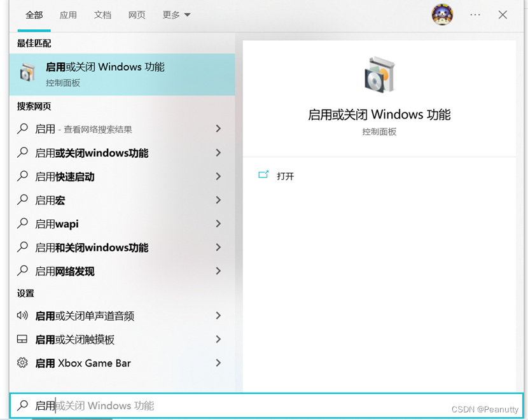Open setting 启用或关闭单声道音频
This screenshot has height=420, width=528.
85,316
